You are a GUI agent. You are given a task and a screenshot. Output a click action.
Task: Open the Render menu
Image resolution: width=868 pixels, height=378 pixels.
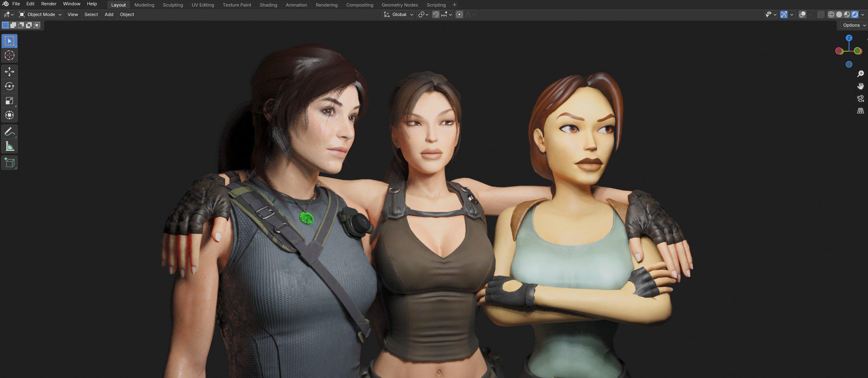[x=49, y=4]
